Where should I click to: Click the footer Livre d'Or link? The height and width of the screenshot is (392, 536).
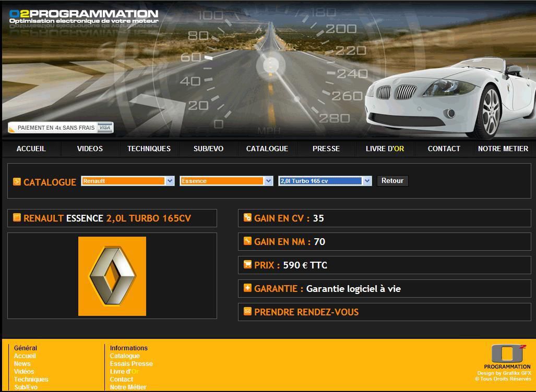pyautogui.click(x=124, y=372)
